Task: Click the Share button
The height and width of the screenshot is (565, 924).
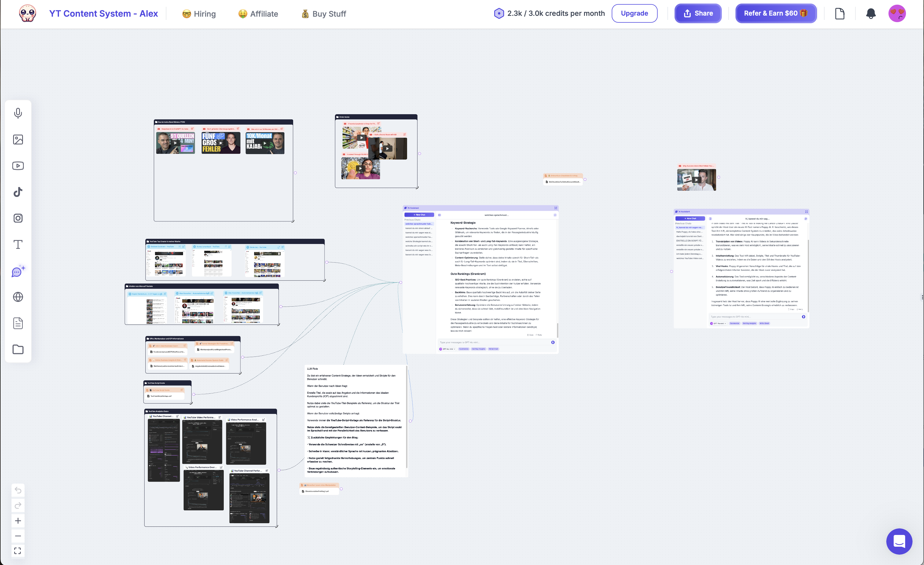Action: click(x=698, y=13)
